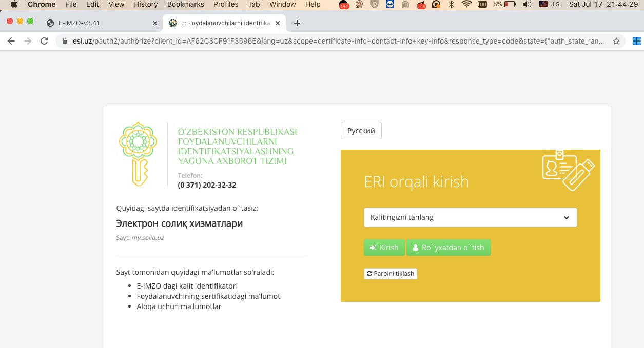
Task: Open the Wi-Fi status menu
Action: 466,4
